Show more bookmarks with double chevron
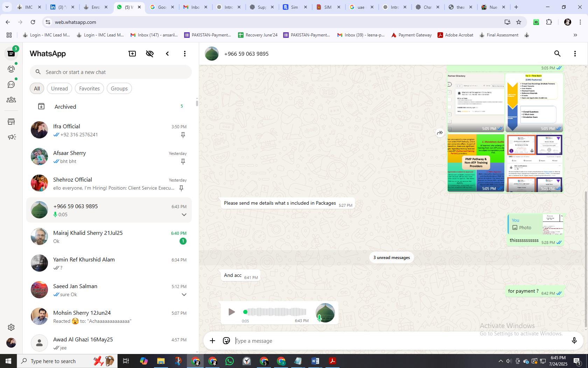Viewport: 588px width, 368px height. pyautogui.click(x=575, y=35)
